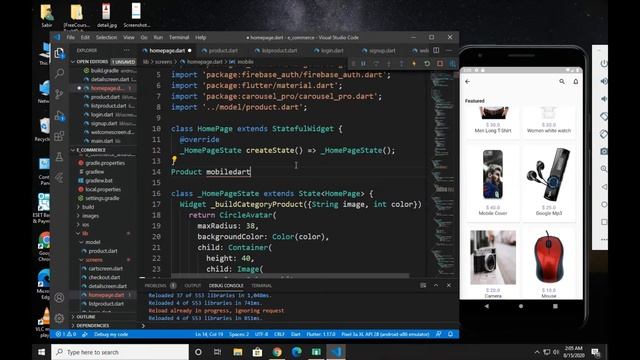Screen dimensions: 640x360
Task: Tap the Mobile Cover product card
Action: click(x=493, y=182)
